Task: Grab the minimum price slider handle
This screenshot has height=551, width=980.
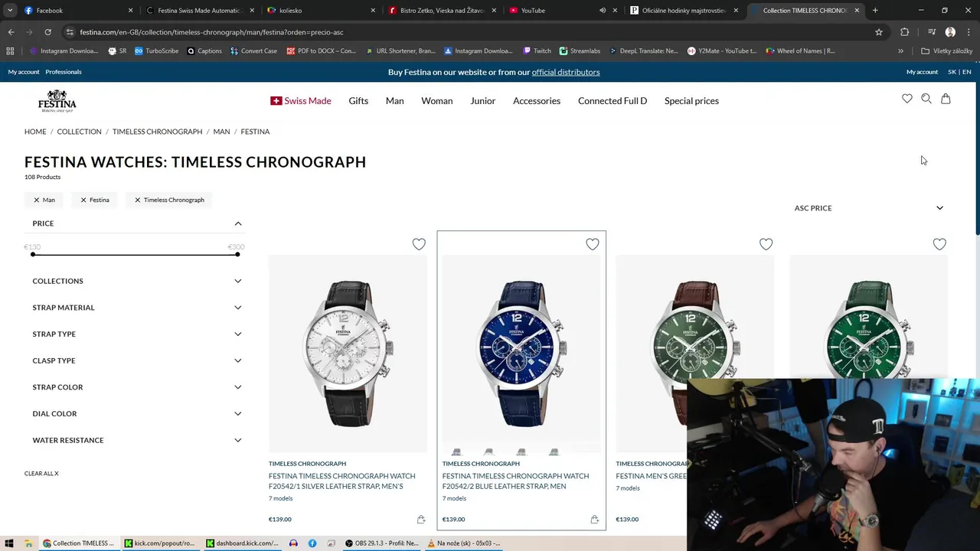Action: click(33, 254)
